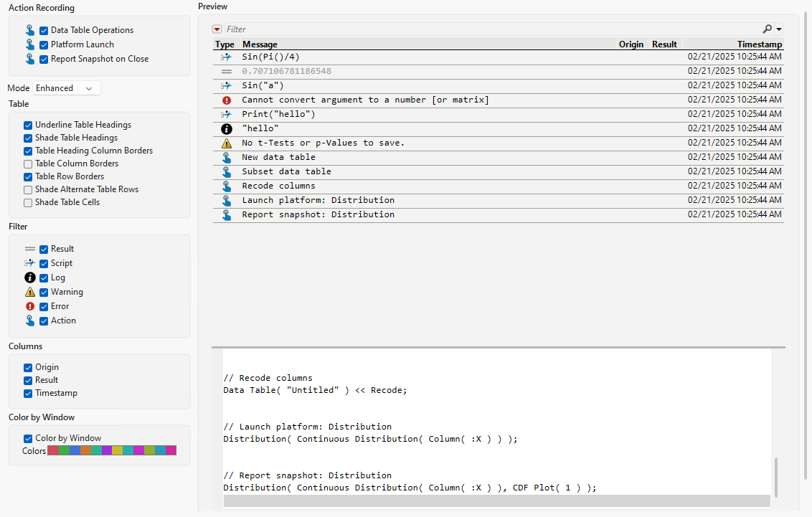Image resolution: width=812 pixels, height=517 pixels.
Task: Click the Script icon next to Sin(Pi()/4)
Action: pyautogui.click(x=225, y=57)
